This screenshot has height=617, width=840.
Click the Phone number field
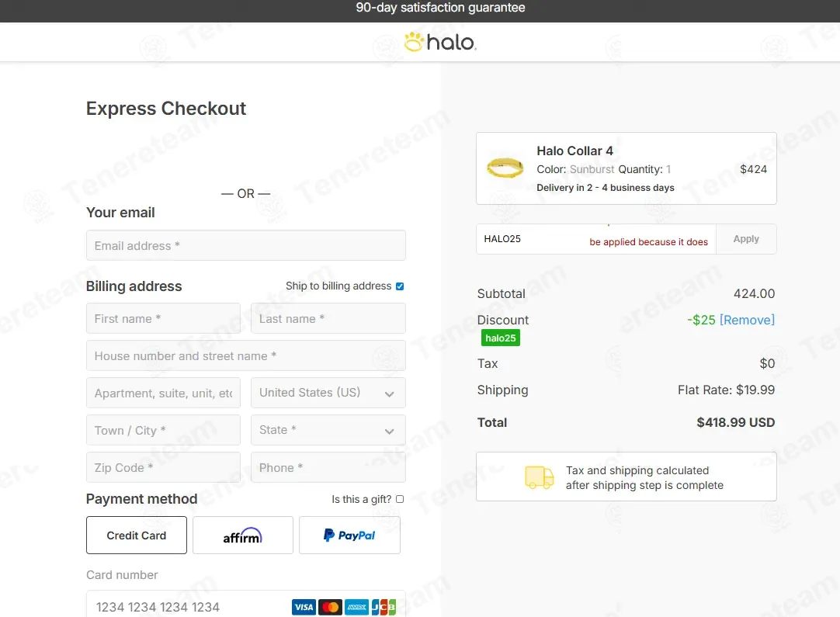click(x=328, y=467)
